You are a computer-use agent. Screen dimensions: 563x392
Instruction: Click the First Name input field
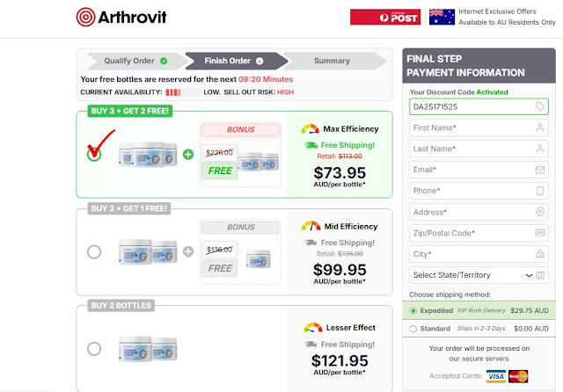pyautogui.click(x=472, y=127)
